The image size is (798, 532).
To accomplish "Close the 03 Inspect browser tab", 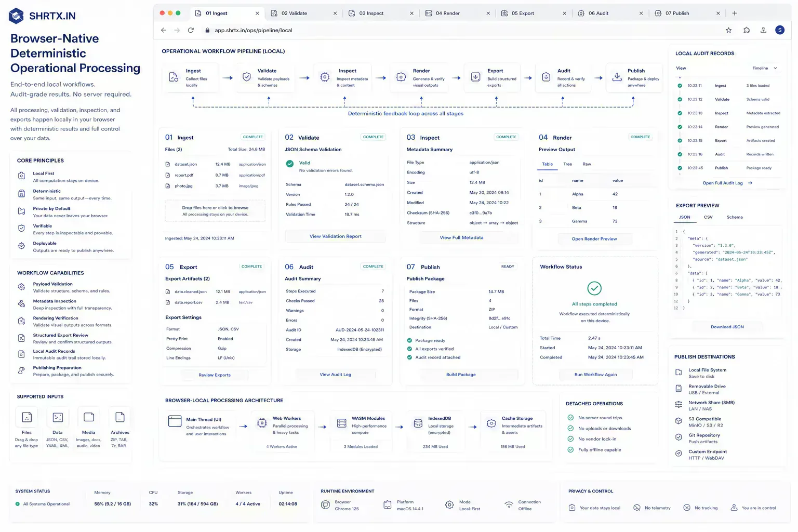I will 411,14.
